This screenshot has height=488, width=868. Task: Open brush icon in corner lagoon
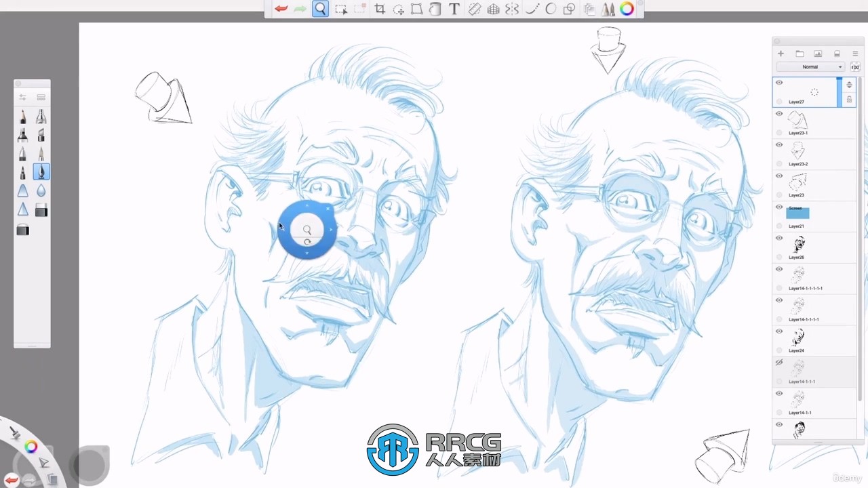14,432
